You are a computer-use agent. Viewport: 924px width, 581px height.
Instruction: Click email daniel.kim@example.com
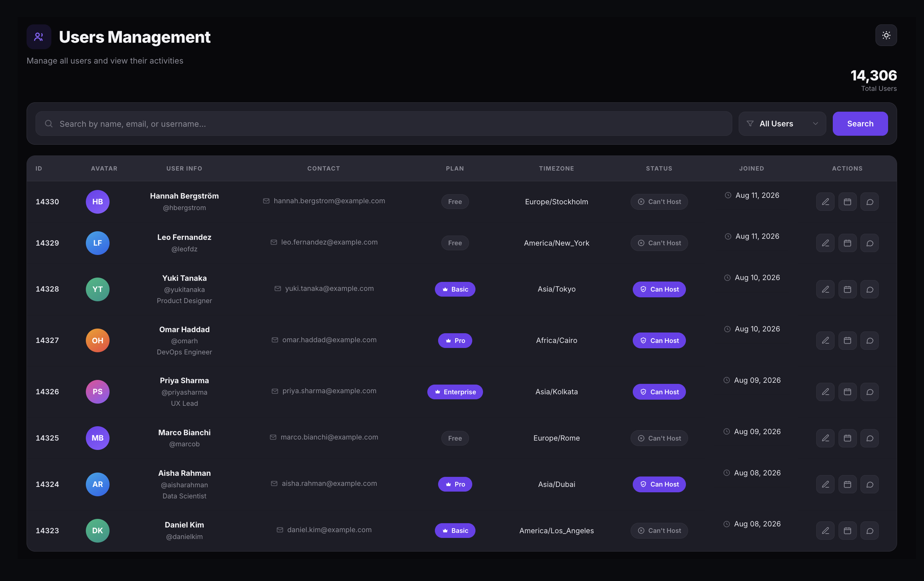(329, 530)
